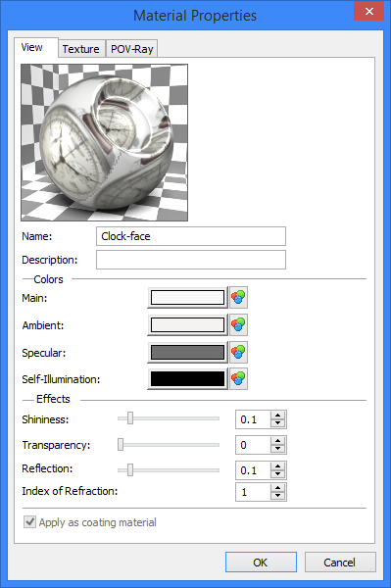Viewport: 391px width, 588px height.
Task: Select the View tab
Action: [32, 47]
